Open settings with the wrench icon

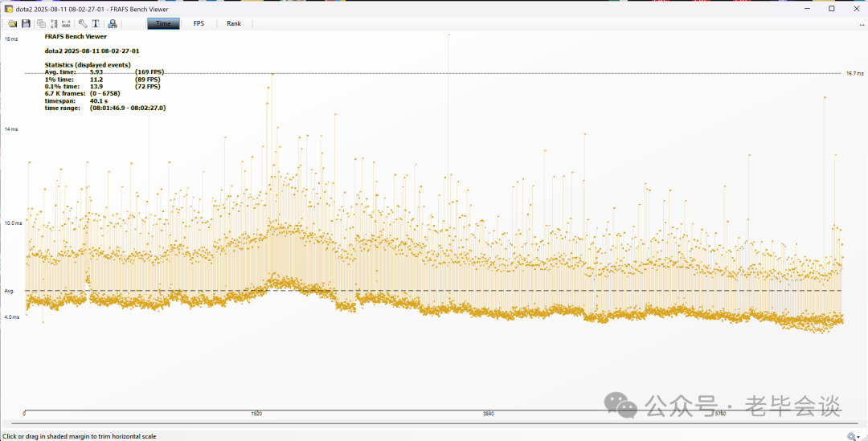83,24
